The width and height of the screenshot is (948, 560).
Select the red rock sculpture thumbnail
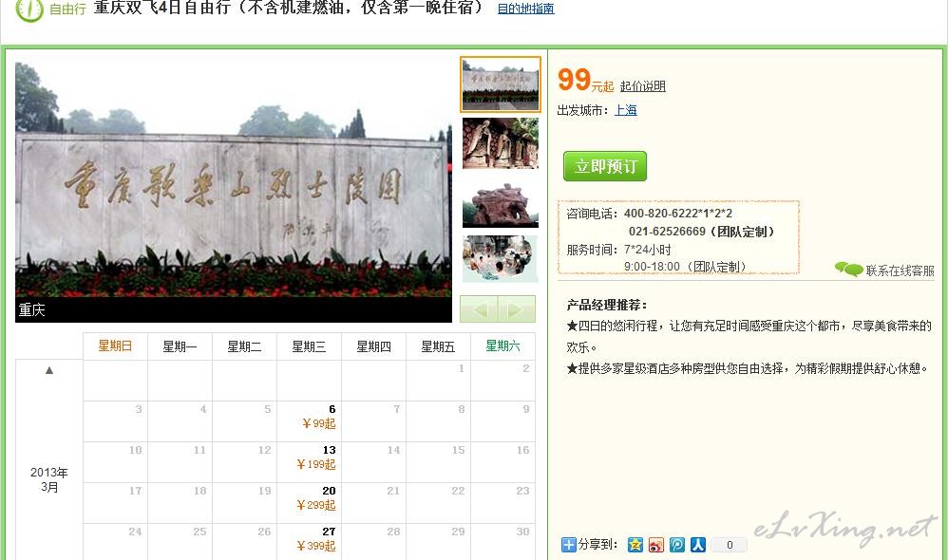(x=500, y=202)
